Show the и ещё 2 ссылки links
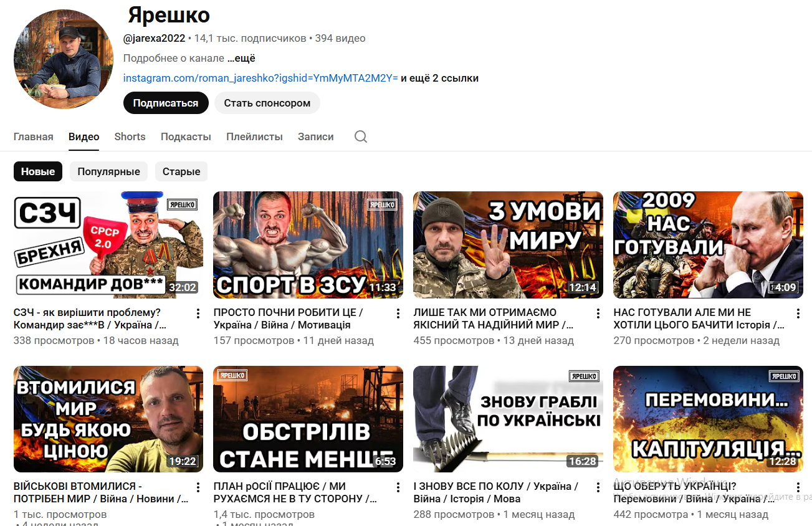Image resolution: width=812 pixels, height=526 pixels. 439,78
